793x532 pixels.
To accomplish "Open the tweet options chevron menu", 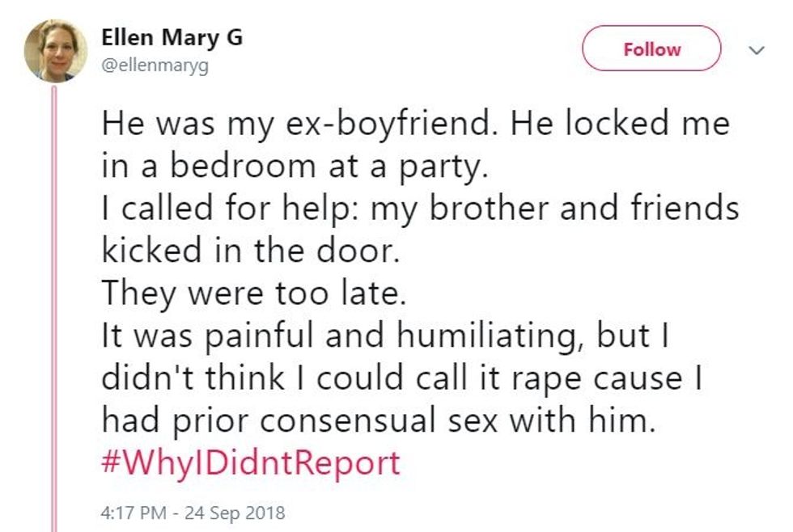I will (x=757, y=50).
